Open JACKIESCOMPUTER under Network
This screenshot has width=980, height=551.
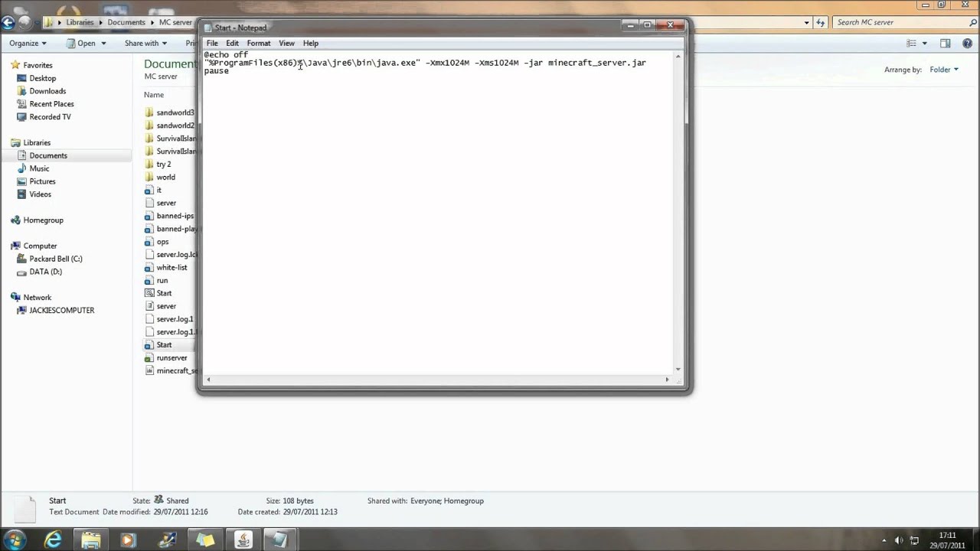point(61,311)
